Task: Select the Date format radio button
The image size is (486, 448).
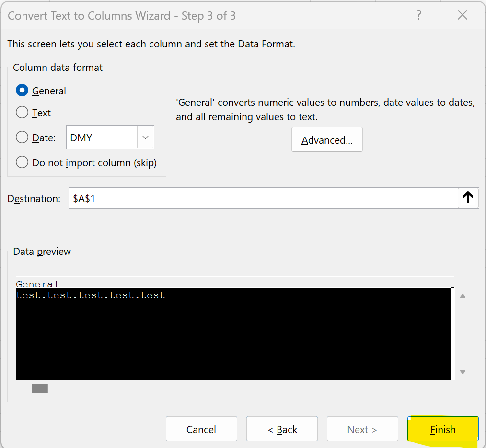Action: pos(22,138)
